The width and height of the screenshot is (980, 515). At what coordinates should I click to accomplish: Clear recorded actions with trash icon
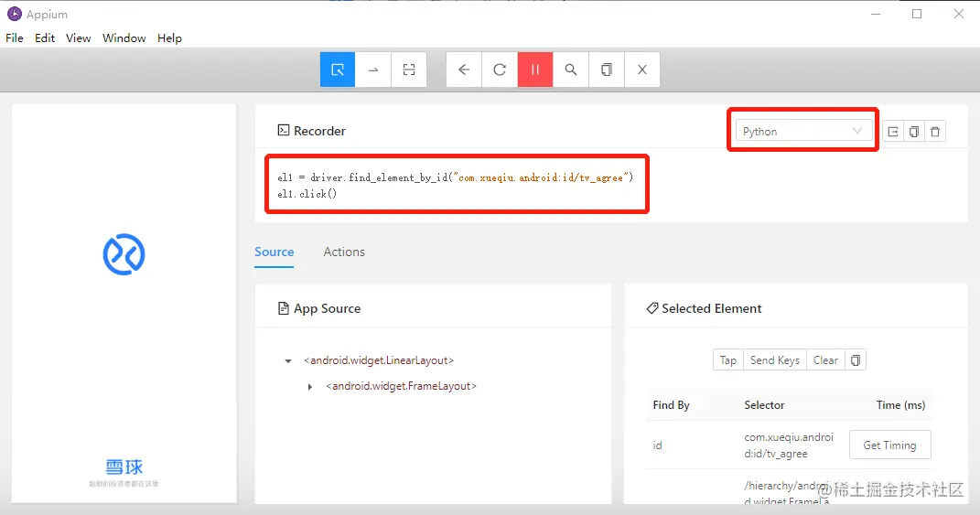935,131
